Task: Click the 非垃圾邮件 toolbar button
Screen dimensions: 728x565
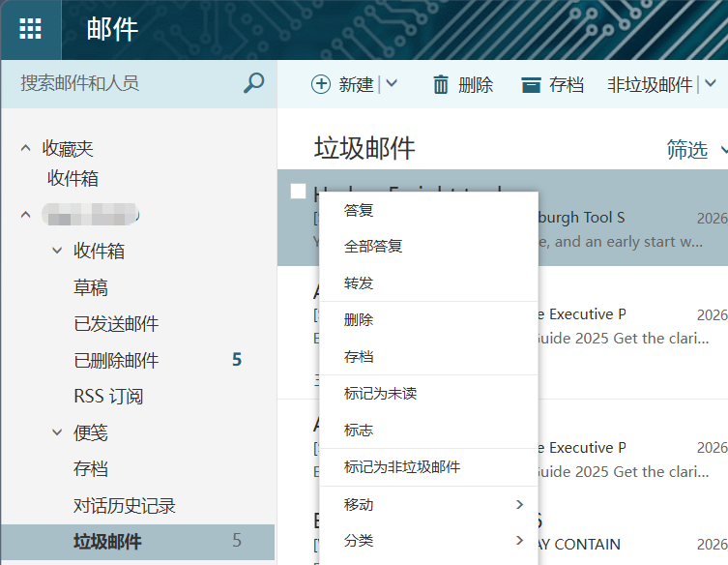Action: click(650, 85)
